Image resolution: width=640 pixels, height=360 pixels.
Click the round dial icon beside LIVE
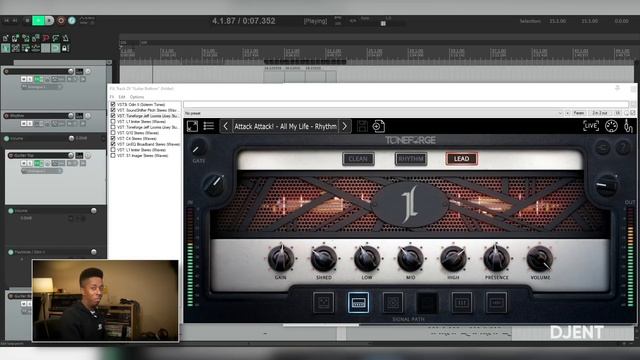[611, 126]
